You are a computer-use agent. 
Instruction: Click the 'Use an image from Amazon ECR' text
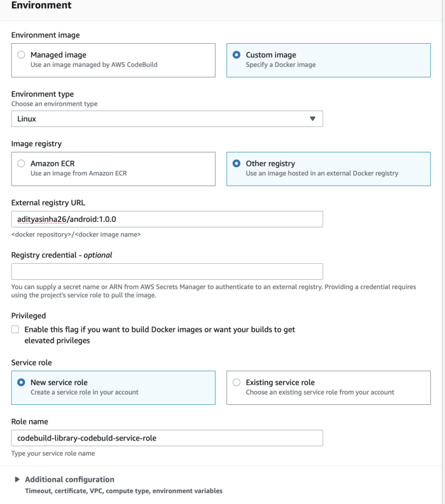tap(79, 174)
